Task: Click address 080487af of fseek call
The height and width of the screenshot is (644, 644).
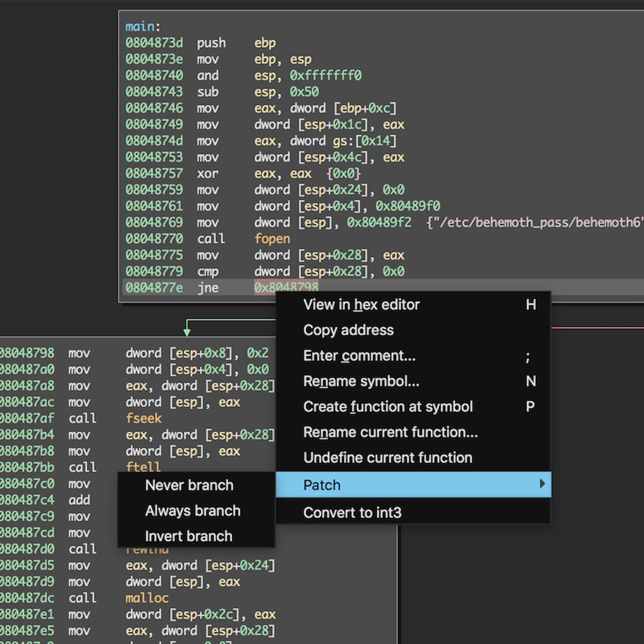Action: coord(27,418)
